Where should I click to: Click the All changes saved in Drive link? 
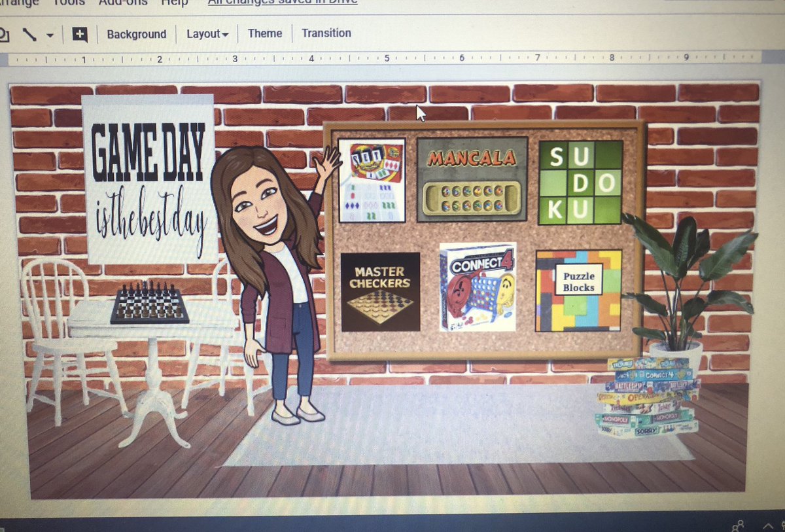tap(283, 3)
